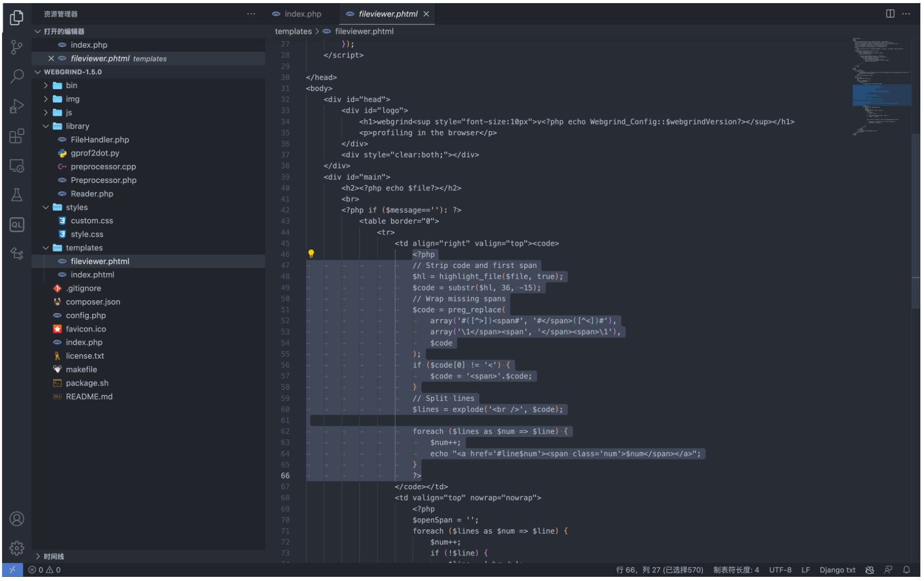The height and width of the screenshot is (581, 924).
Task: Open the Testing flask icon
Action: 17,195
